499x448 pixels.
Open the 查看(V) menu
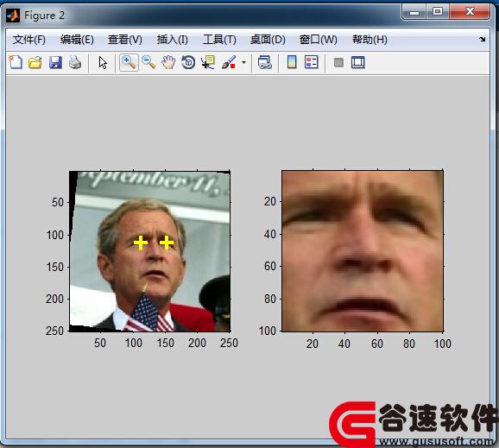pyautogui.click(x=124, y=40)
